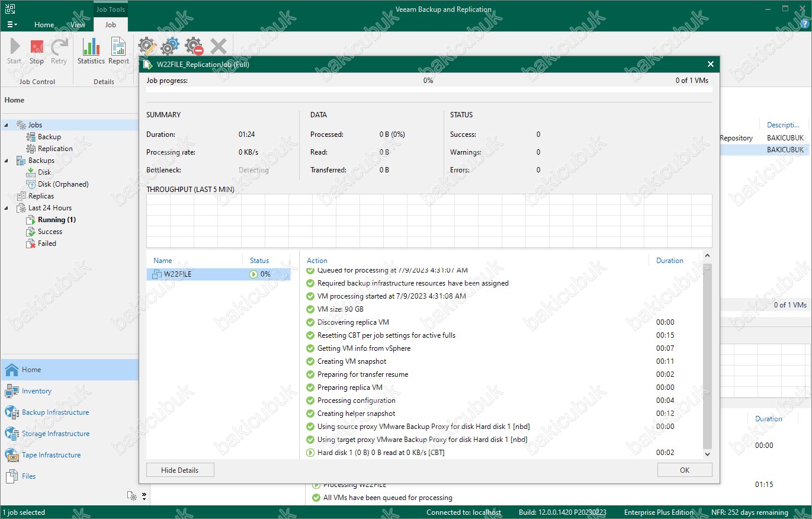
Task: Click the Edit job gear-pencil icon
Action: click(147, 46)
